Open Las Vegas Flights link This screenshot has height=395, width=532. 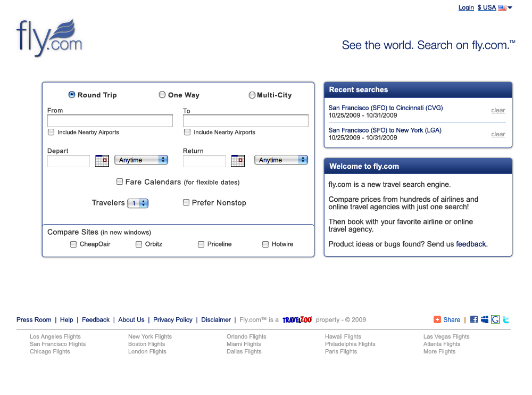click(x=446, y=336)
